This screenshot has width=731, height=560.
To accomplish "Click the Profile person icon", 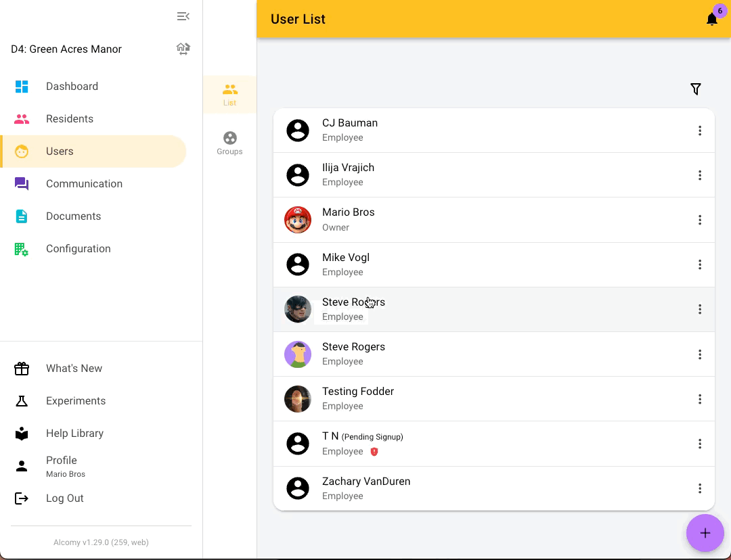I will 22,466.
